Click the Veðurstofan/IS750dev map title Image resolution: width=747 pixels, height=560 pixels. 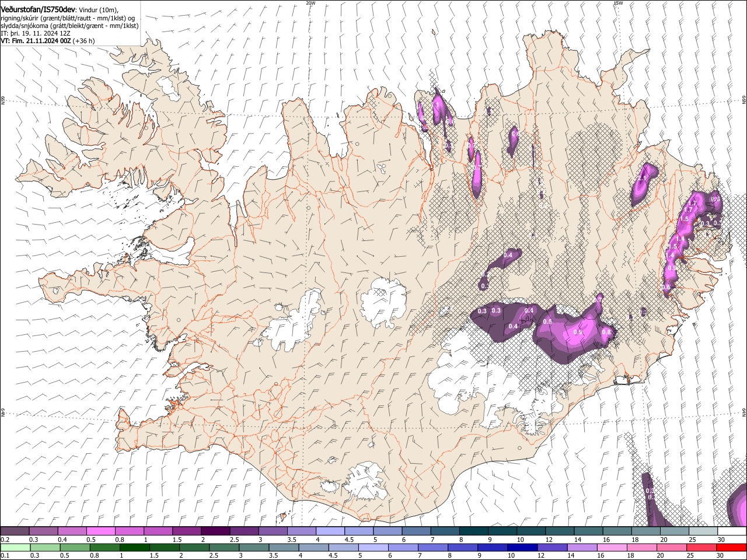[38, 9]
